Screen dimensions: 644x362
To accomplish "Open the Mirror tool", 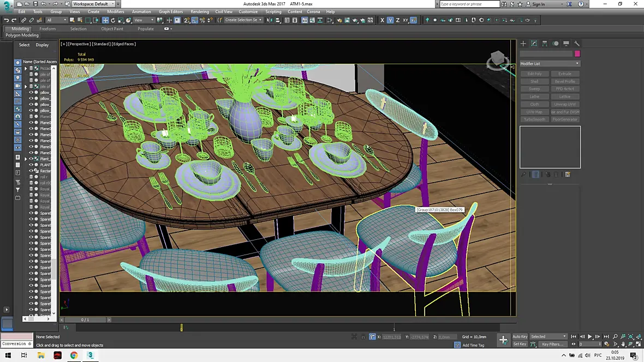I will pyautogui.click(x=270, y=20).
